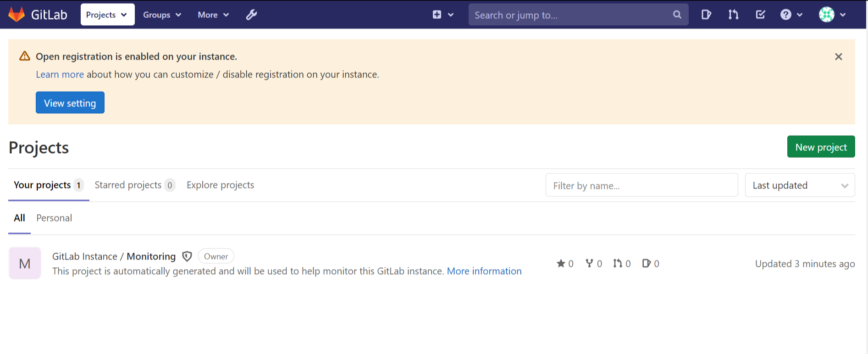Expand the Help menu chevron
The height and width of the screenshot is (354, 868).
tap(800, 15)
